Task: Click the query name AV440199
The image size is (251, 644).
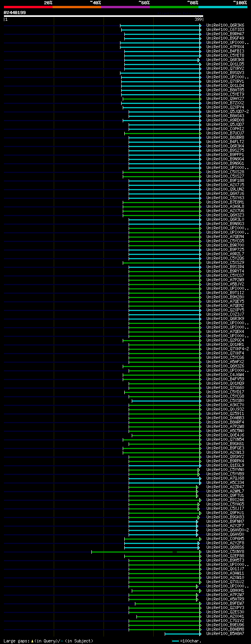Action: (x=15, y=13)
